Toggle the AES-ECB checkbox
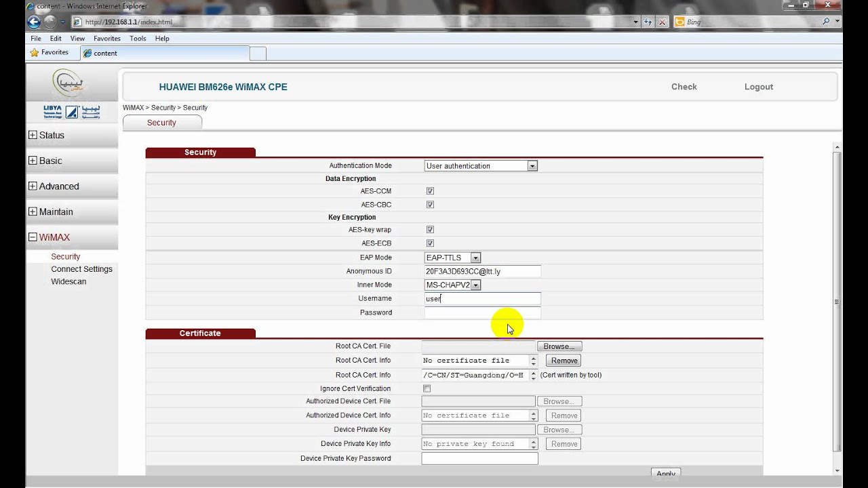This screenshot has height=488, width=868. tap(430, 243)
